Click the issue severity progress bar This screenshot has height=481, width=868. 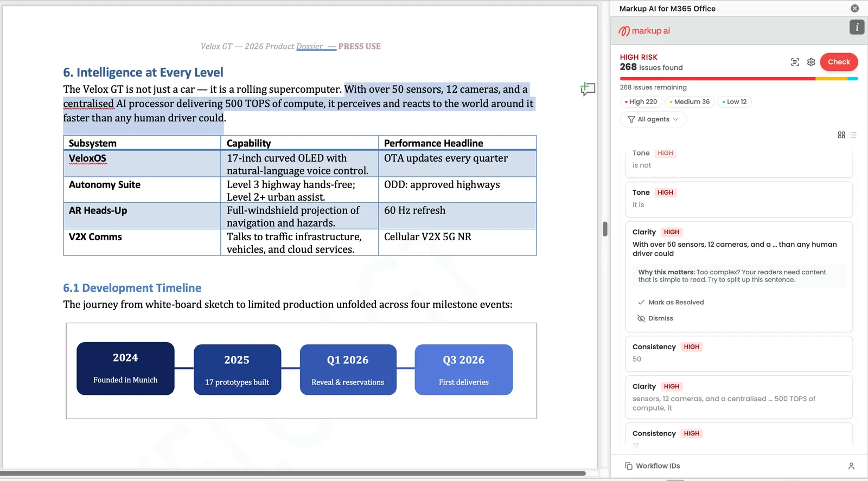(x=739, y=79)
